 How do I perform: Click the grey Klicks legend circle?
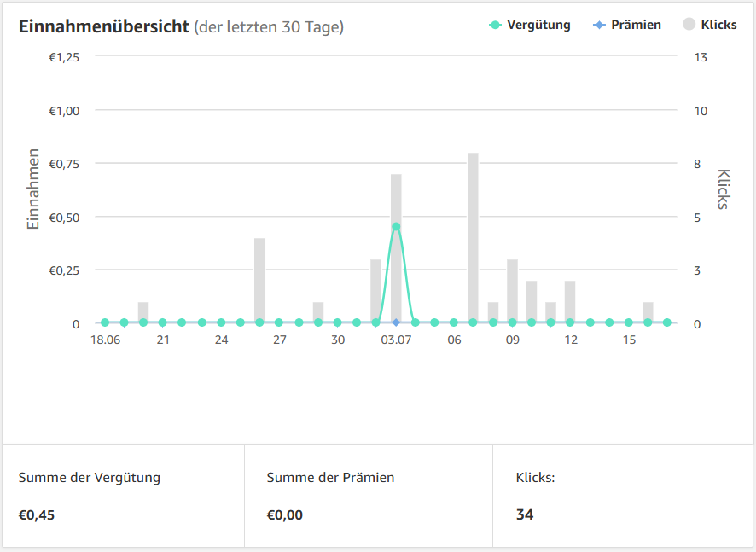click(689, 25)
